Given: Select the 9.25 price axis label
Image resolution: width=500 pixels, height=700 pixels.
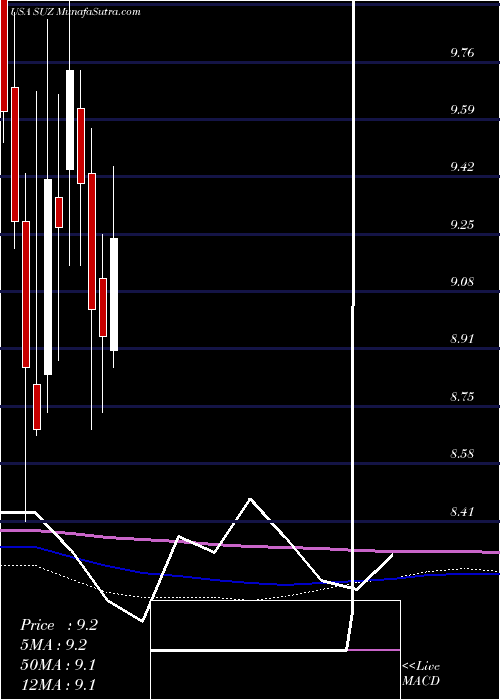Looking at the screenshot, I should click(x=462, y=225).
